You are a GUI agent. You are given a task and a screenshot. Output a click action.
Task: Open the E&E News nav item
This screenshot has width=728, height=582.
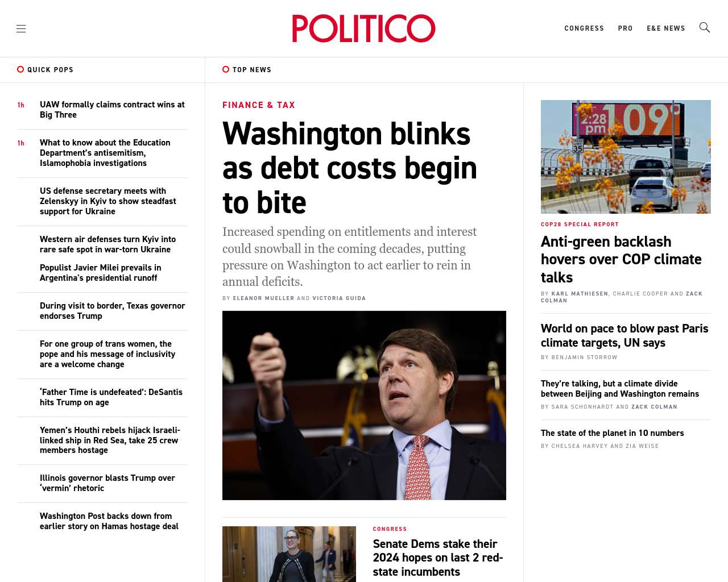click(x=666, y=28)
